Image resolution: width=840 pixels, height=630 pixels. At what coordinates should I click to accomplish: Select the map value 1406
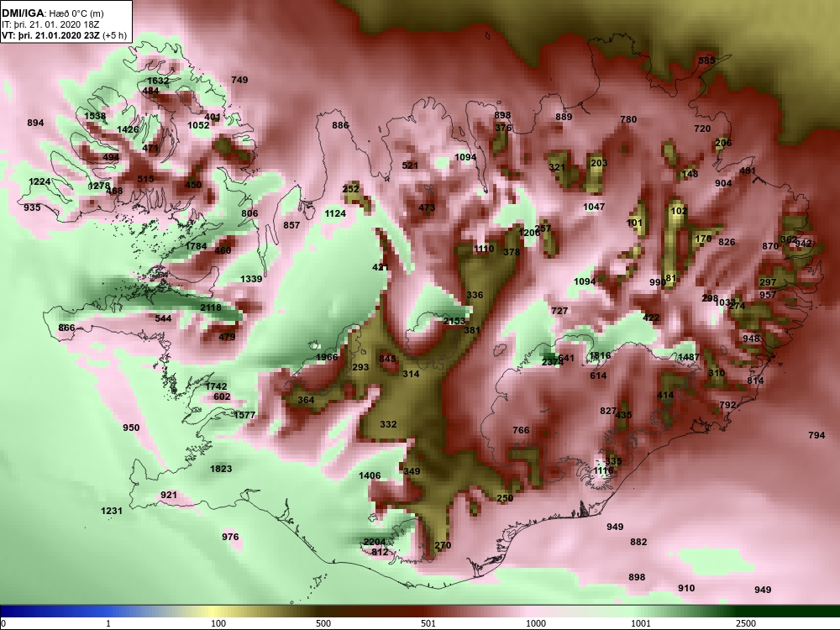(370, 475)
